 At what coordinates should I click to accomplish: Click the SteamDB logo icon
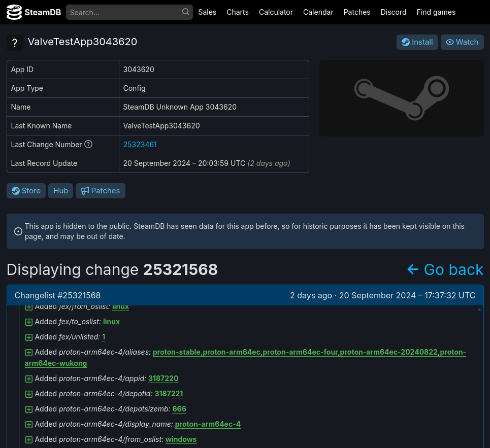[x=14, y=12]
